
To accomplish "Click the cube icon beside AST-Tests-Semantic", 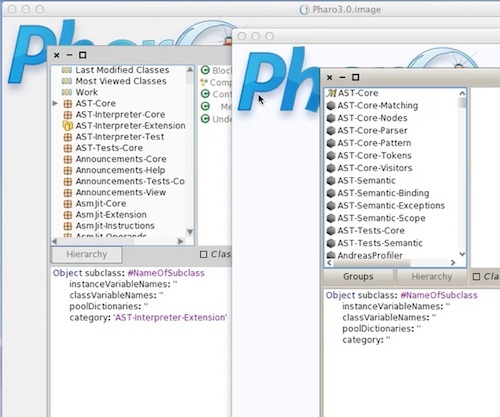I will pos(331,243).
